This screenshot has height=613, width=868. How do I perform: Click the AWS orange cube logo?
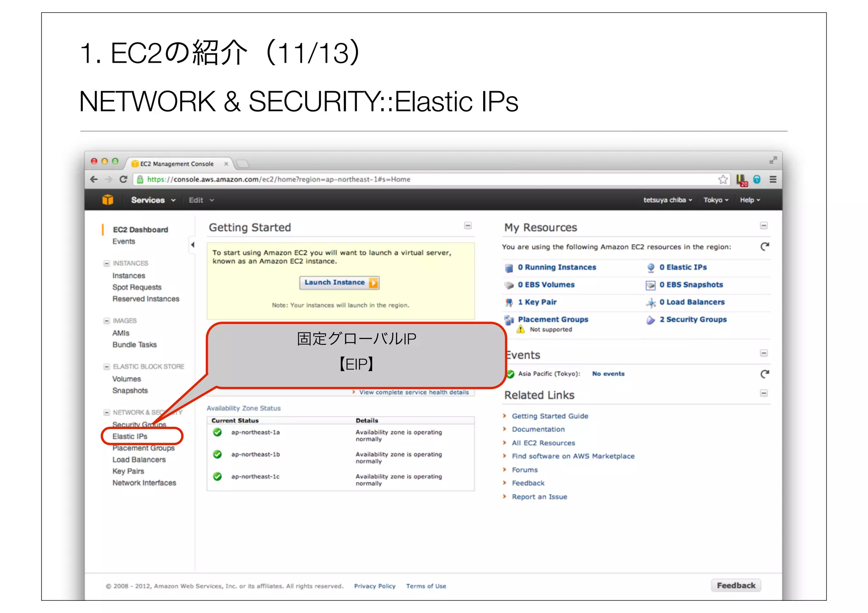tap(108, 200)
